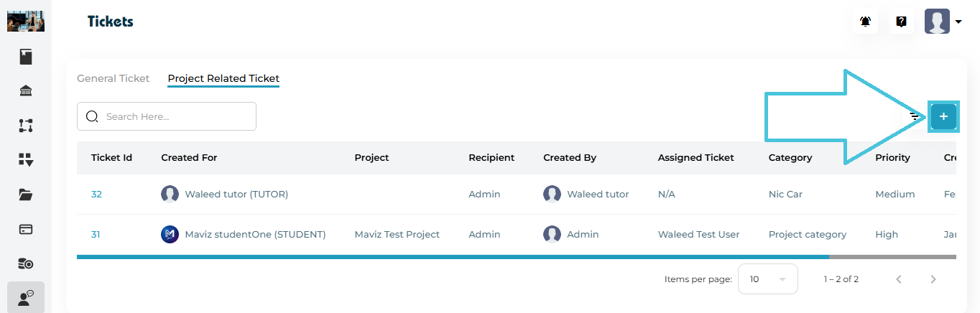Open the book icon in sidebar

(26, 57)
